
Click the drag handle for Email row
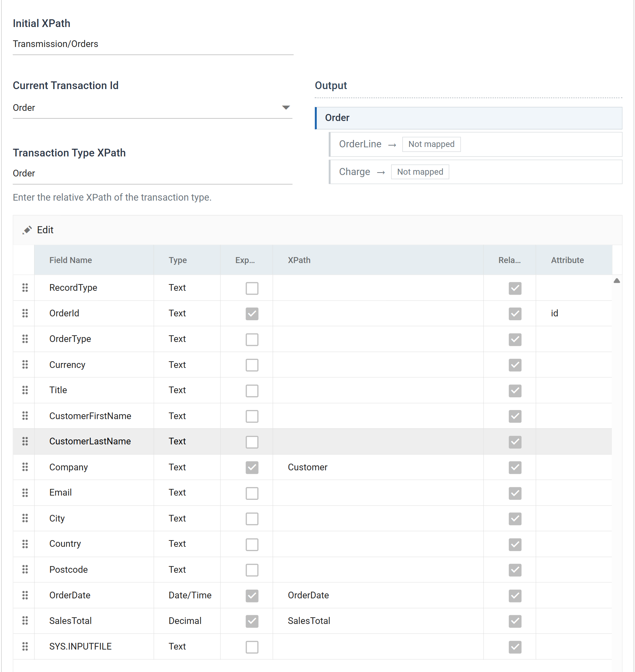click(25, 493)
